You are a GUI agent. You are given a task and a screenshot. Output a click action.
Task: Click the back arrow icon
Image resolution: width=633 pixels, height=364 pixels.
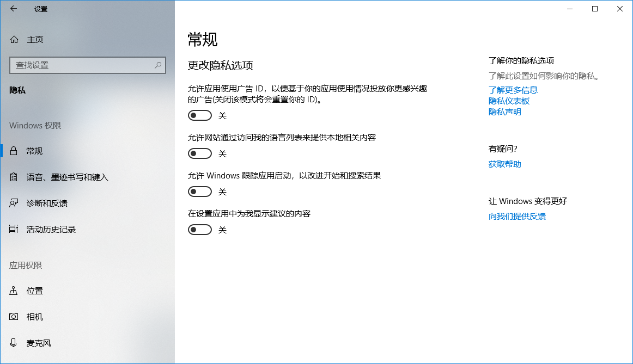14,9
